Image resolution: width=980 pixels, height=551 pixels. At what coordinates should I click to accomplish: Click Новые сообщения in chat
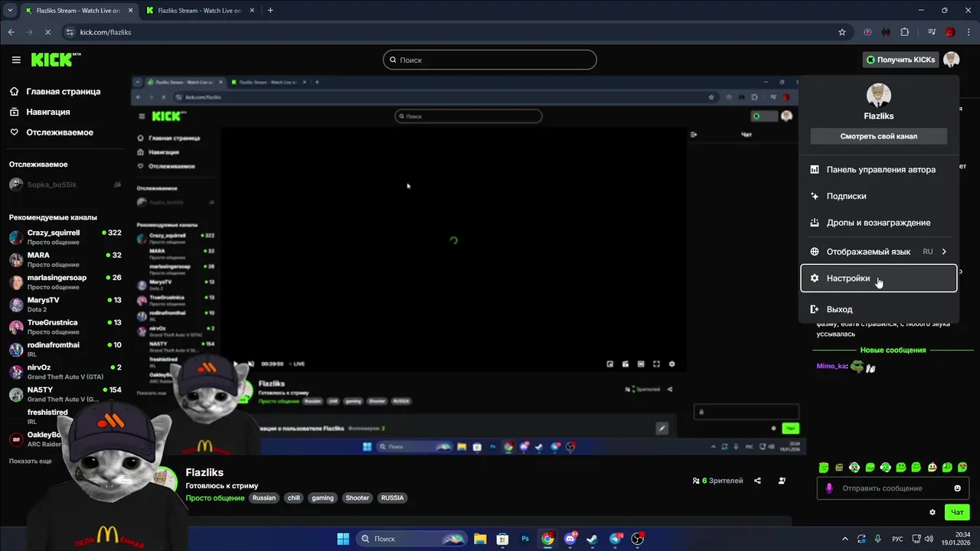(x=893, y=350)
